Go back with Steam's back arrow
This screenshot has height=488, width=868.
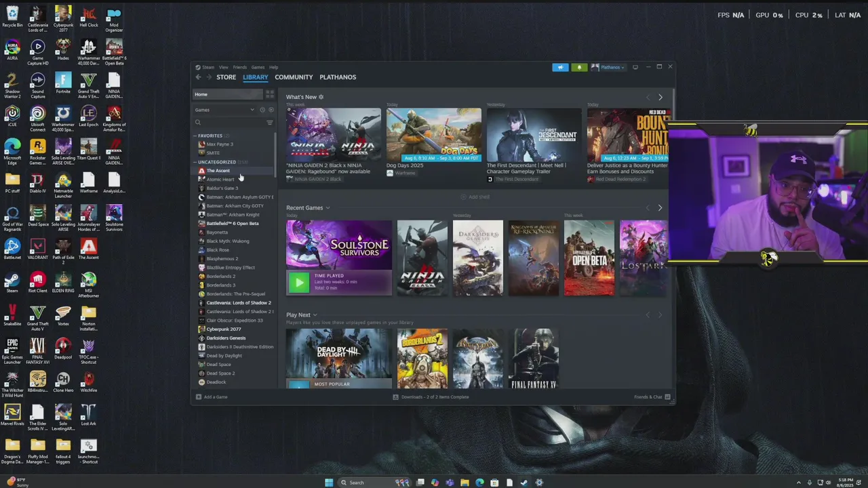click(199, 77)
